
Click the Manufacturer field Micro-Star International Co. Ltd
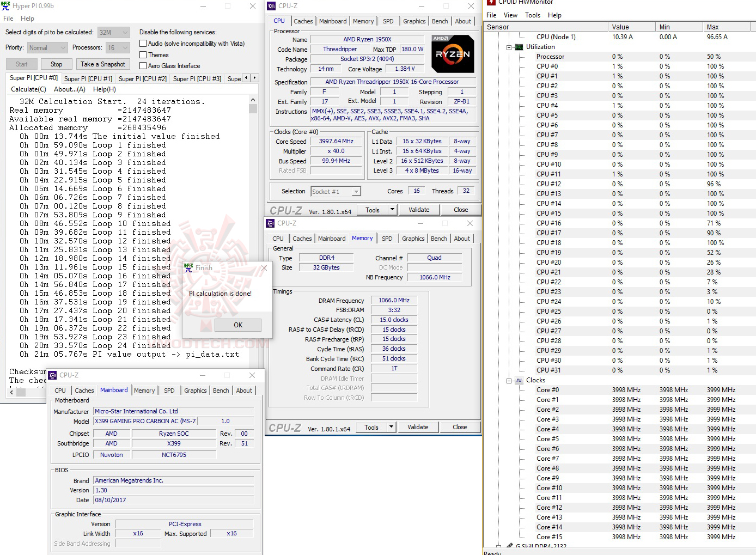[x=174, y=412]
